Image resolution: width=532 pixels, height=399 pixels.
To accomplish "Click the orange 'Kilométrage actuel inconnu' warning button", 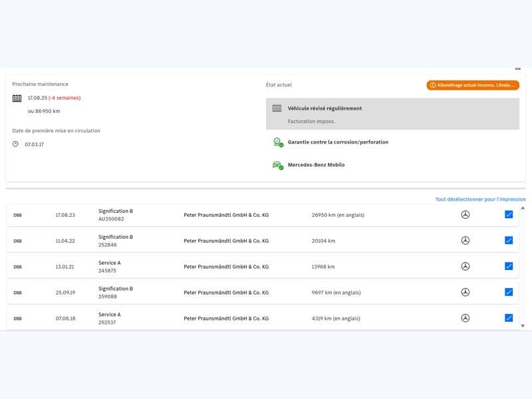I will coord(473,85).
